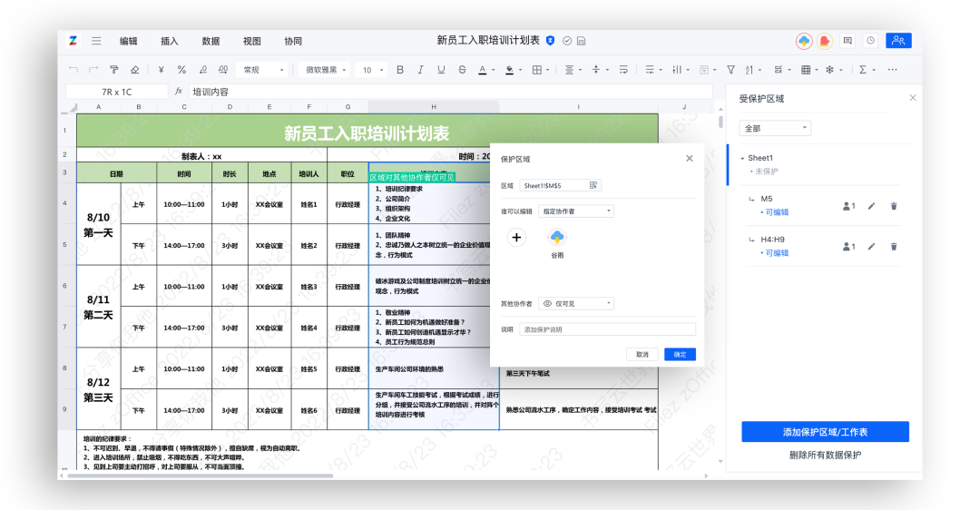Toggle strikethrough formatting

(462, 70)
